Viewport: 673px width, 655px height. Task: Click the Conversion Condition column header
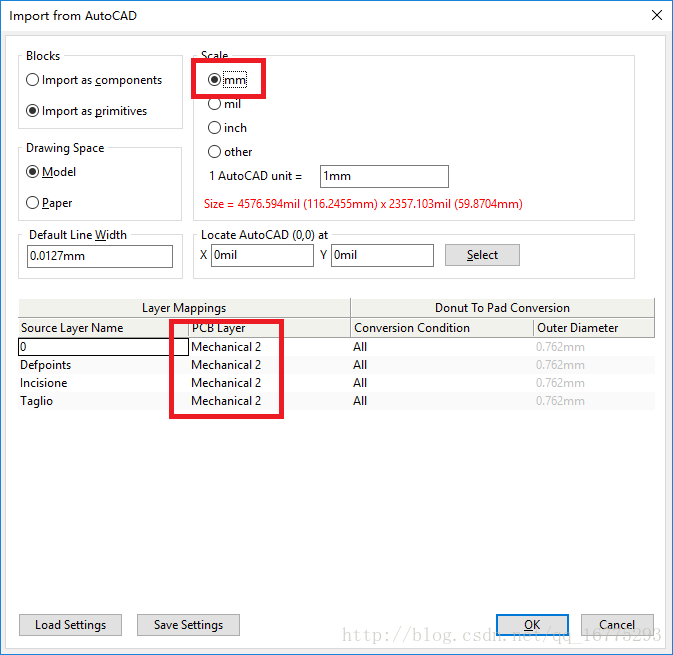tap(442, 328)
